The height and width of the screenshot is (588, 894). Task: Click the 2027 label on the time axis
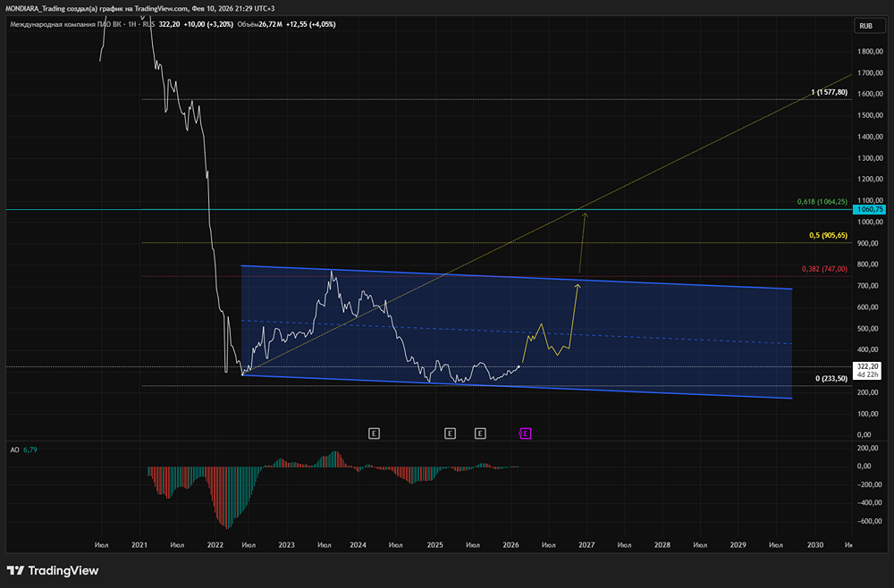(x=586, y=543)
